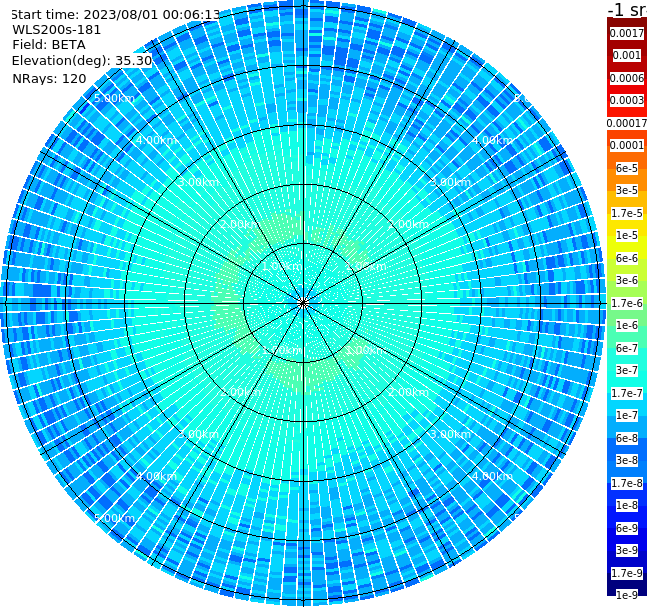Click the 5.00km range label in southwest quadrant
Viewport: 647px width, 607px height.
click(115, 518)
